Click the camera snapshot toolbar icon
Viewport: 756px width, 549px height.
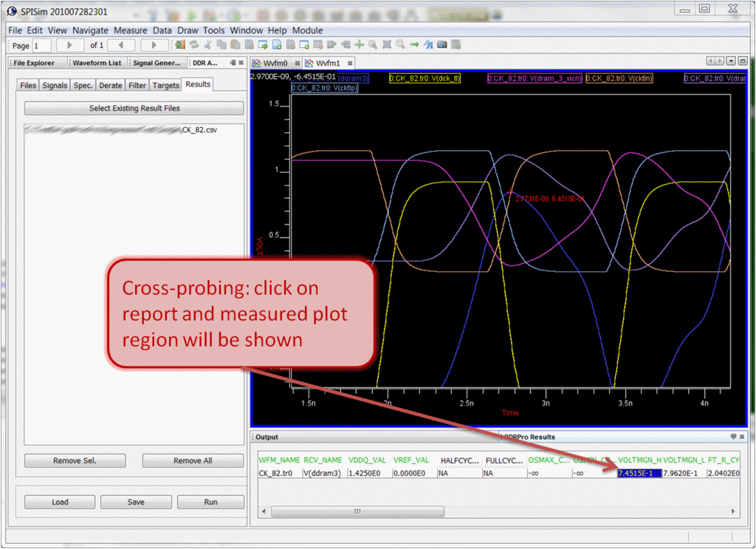point(442,45)
